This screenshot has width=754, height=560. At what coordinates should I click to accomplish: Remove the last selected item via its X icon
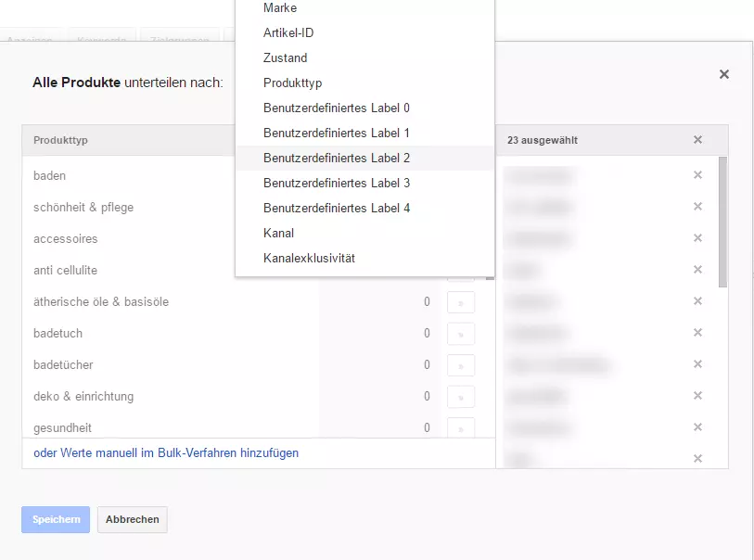[697, 458]
